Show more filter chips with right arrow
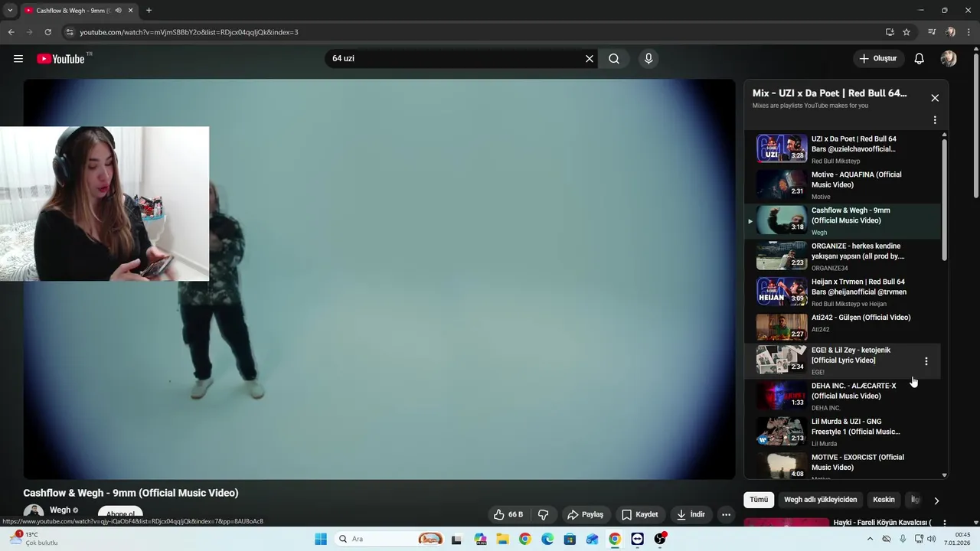 [x=936, y=500]
